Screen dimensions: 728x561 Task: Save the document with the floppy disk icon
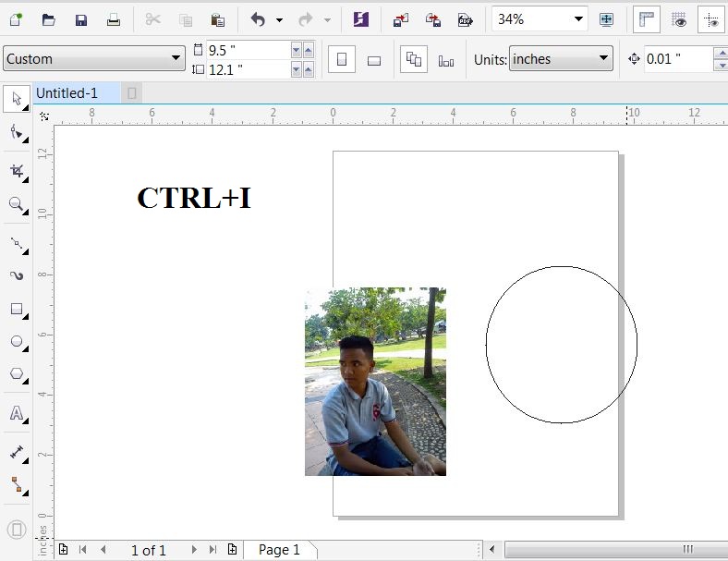[x=81, y=19]
